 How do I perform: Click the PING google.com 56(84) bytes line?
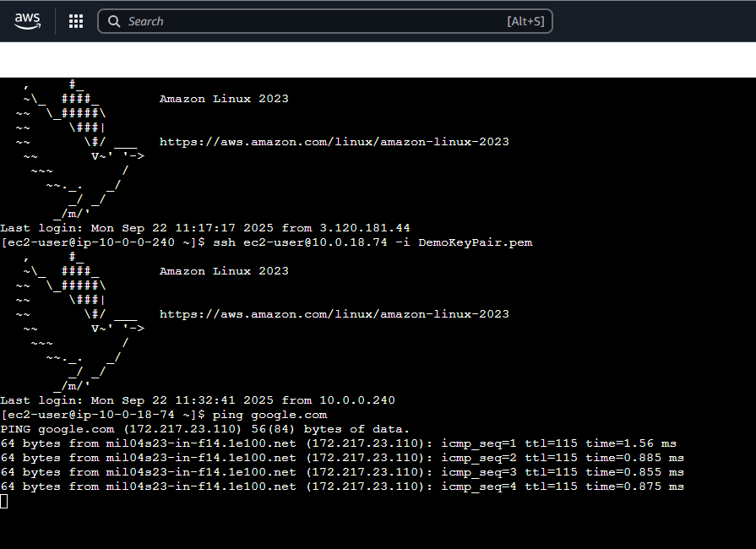click(x=204, y=429)
